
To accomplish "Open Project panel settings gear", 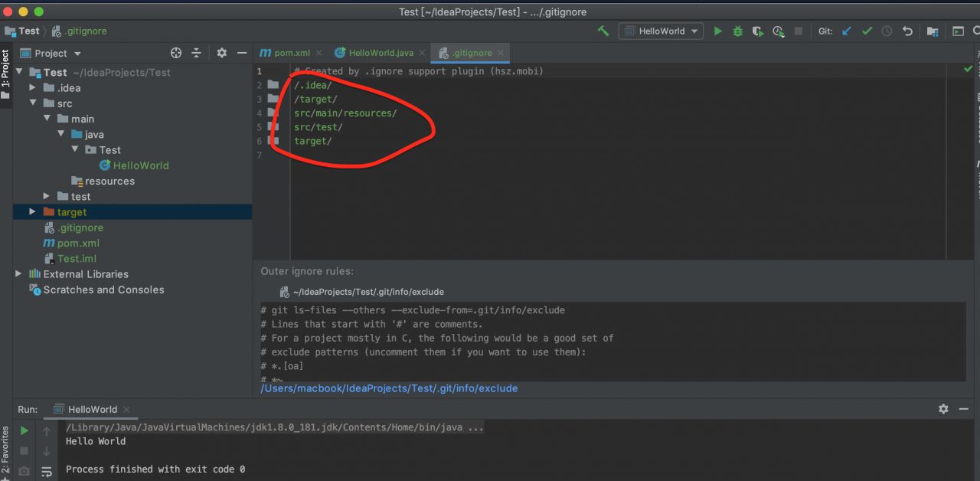I will tap(221, 53).
